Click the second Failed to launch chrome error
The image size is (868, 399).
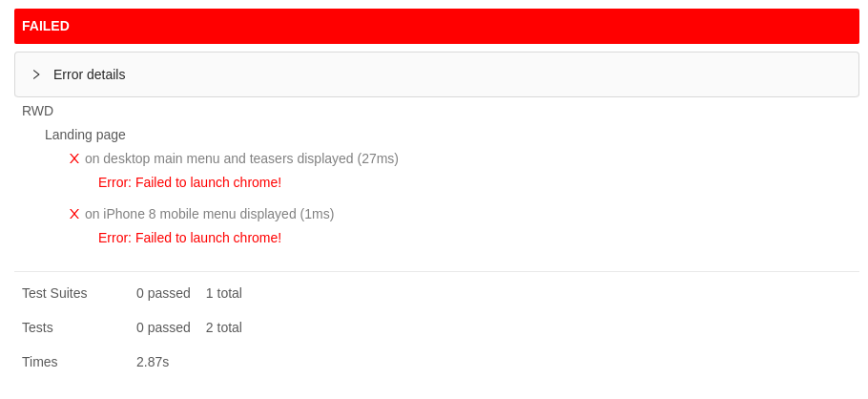pos(190,238)
